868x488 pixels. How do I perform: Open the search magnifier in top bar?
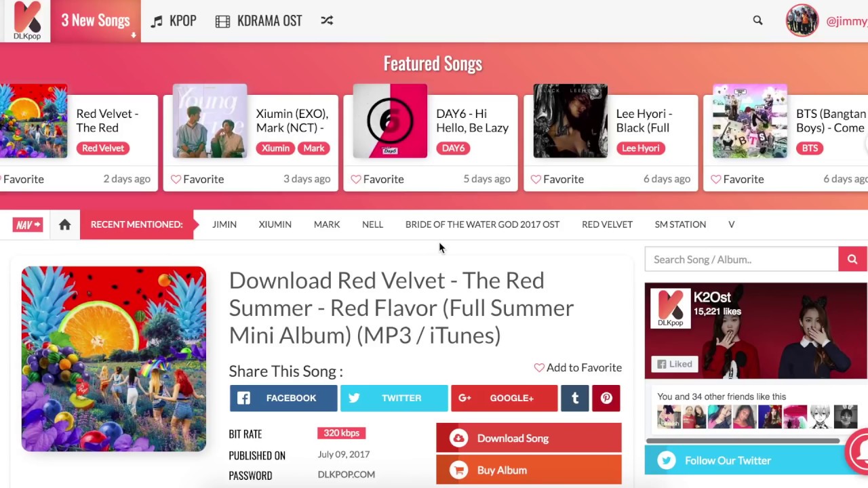(757, 20)
